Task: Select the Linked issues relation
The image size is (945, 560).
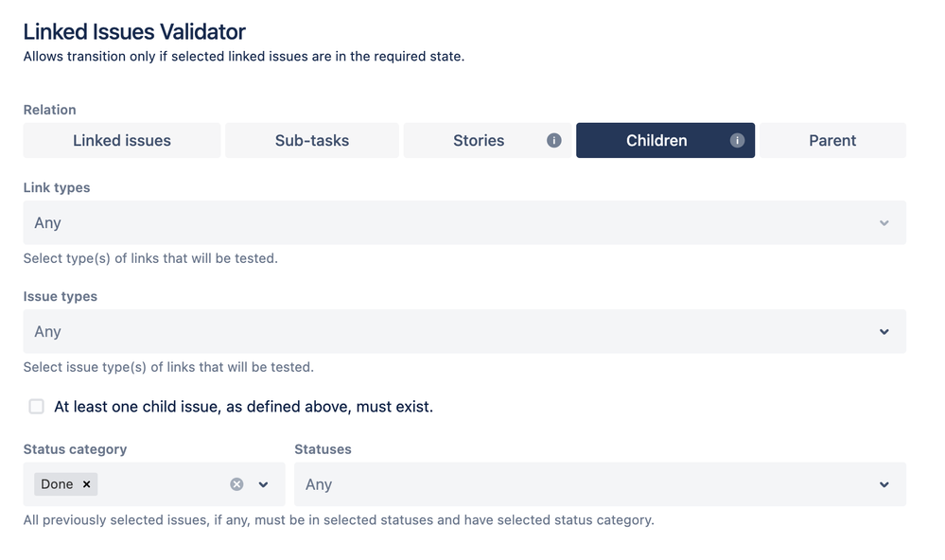Action: (x=122, y=140)
